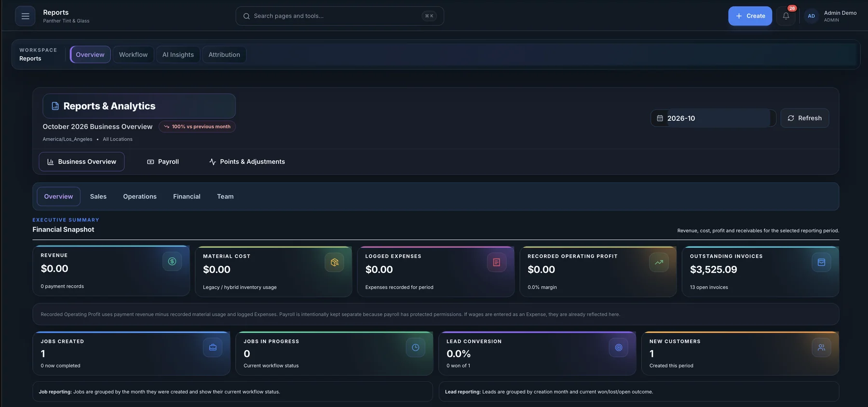Click the Admin Demo account name
The height and width of the screenshot is (407, 868).
click(x=840, y=13)
